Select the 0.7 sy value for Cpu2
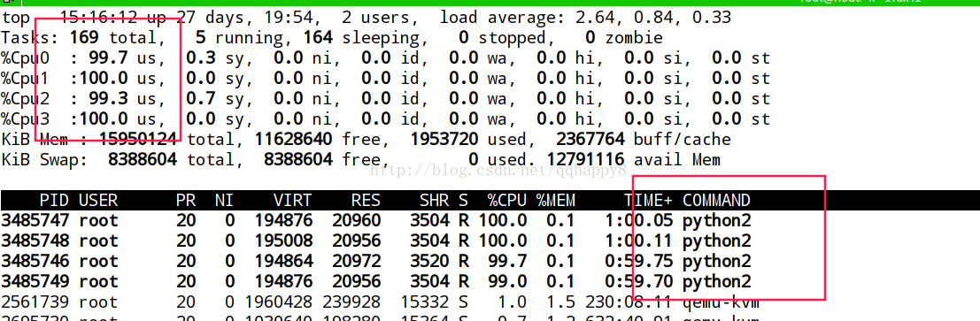The height and width of the screenshot is (321, 980). (216, 99)
